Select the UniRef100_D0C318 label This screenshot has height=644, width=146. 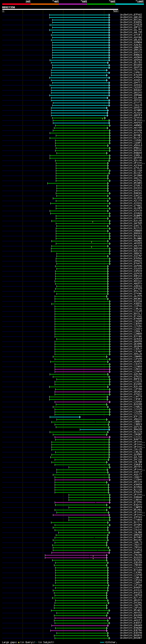[131, 460]
